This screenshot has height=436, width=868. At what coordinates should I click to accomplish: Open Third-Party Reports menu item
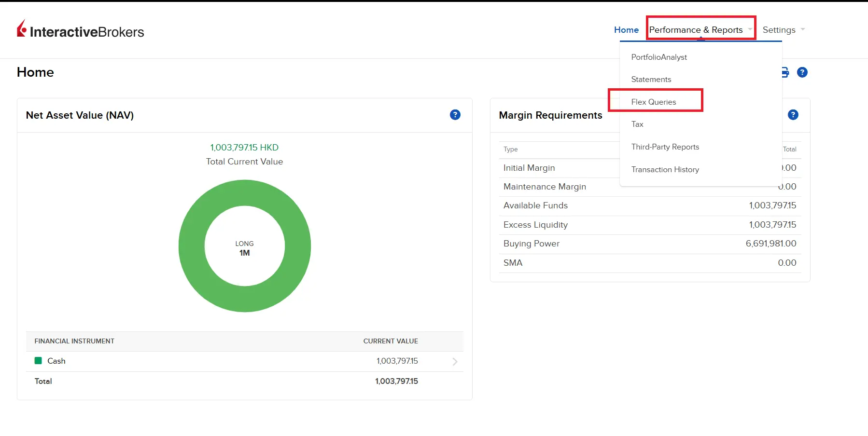665,147
